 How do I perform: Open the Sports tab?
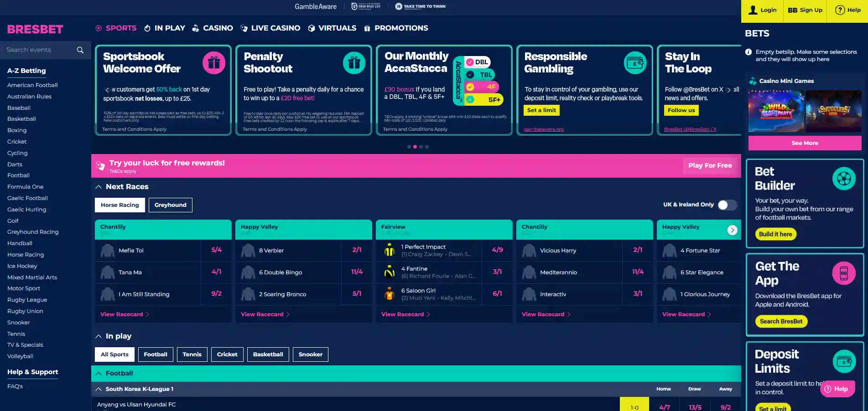point(116,28)
